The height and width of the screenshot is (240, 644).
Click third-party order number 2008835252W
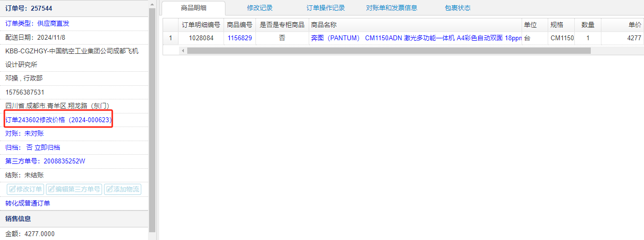[x=64, y=161]
